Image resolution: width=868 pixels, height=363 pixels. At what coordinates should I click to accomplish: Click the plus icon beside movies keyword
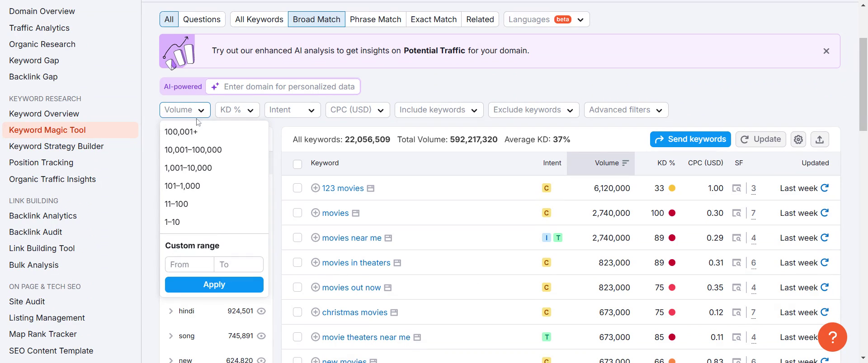pyautogui.click(x=316, y=213)
